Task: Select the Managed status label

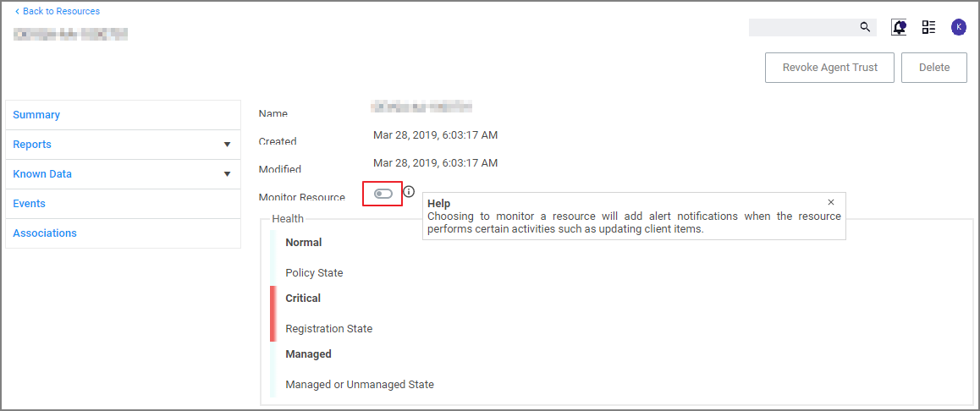Action: [x=309, y=354]
